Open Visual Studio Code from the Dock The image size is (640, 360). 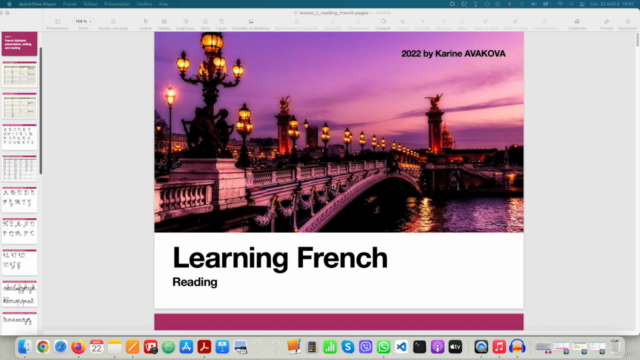point(402,347)
